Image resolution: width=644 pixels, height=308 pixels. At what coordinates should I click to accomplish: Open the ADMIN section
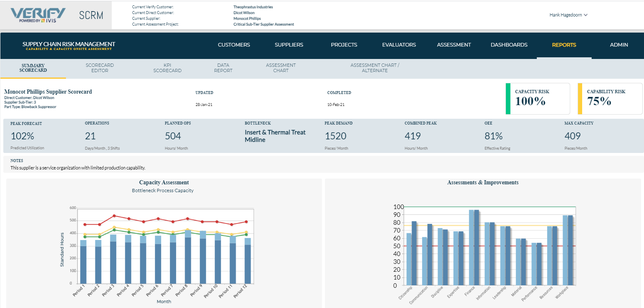(619, 45)
